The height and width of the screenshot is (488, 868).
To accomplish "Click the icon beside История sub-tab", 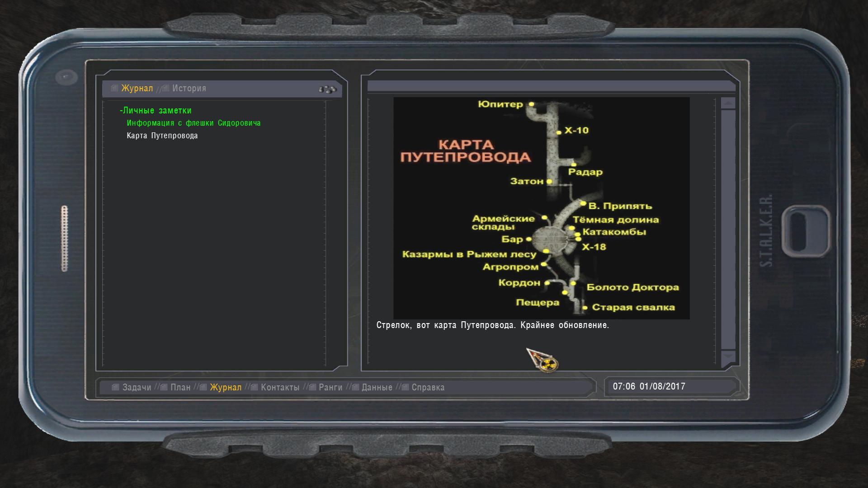I will click(x=166, y=88).
